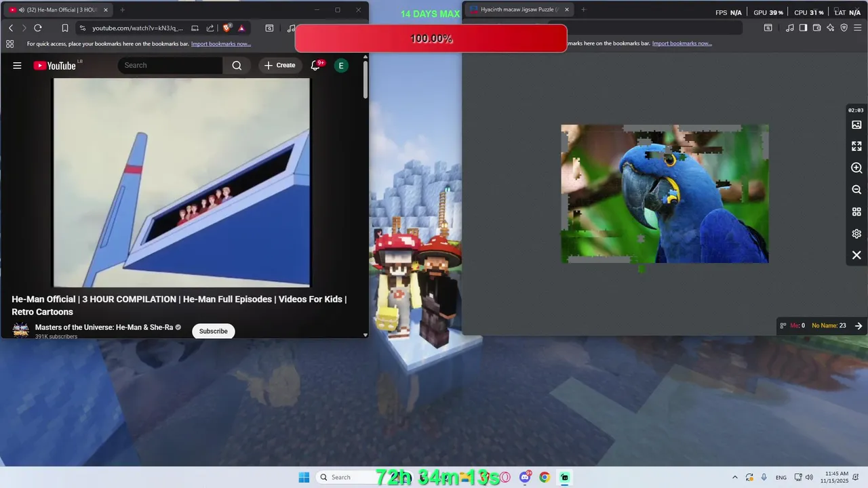
Task: Close the Hyacinth macaw Jigsaw Puzzle tab
Action: [x=566, y=9]
